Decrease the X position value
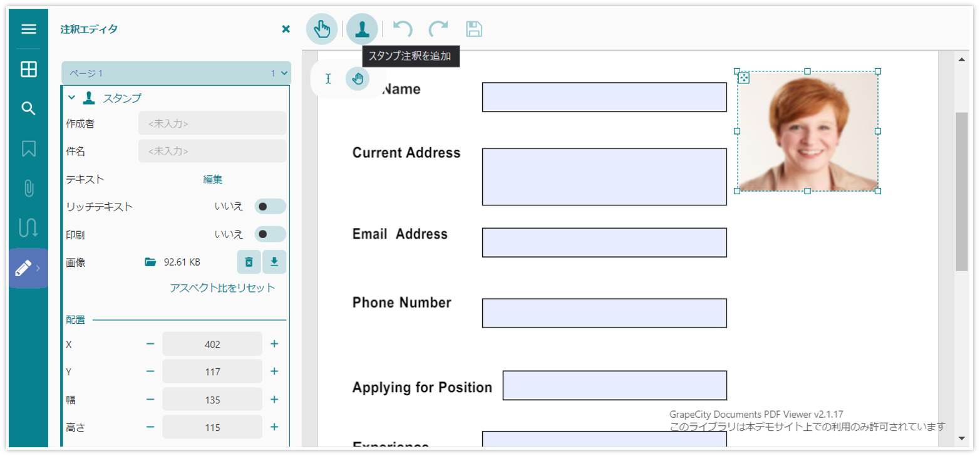 (x=150, y=344)
